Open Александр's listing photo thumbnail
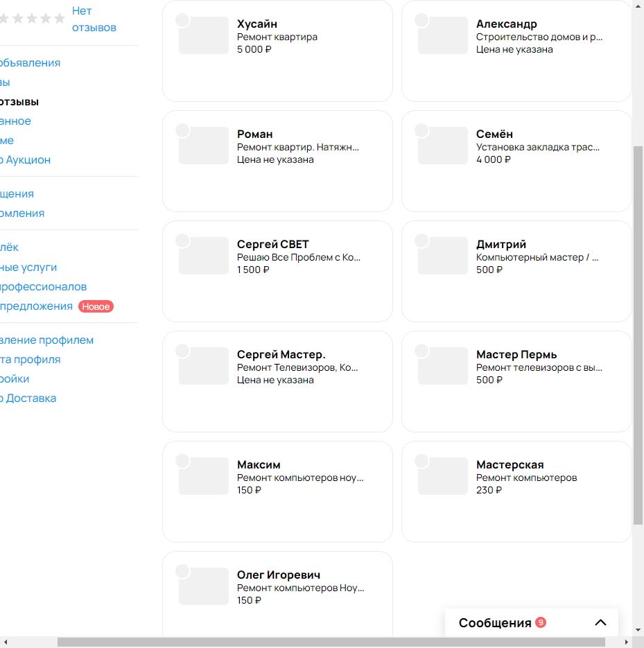The image size is (644, 648). (x=443, y=35)
